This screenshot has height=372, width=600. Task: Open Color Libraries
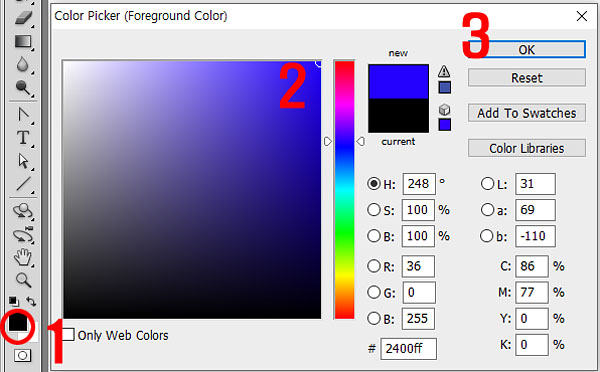527,148
